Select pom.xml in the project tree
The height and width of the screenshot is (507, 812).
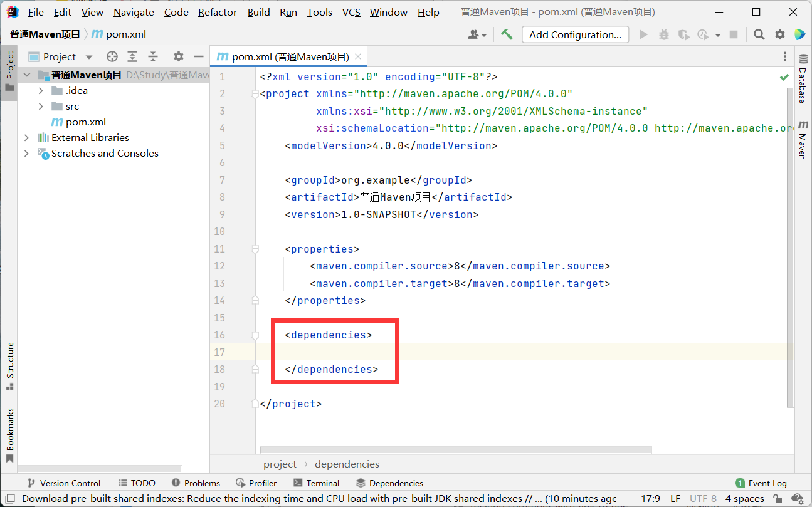pos(85,122)
